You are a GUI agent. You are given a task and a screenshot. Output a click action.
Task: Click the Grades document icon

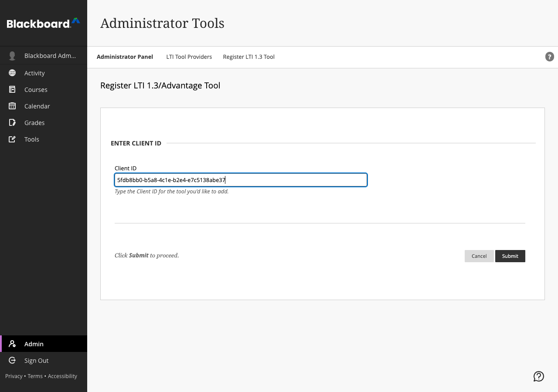click(12, 123)
